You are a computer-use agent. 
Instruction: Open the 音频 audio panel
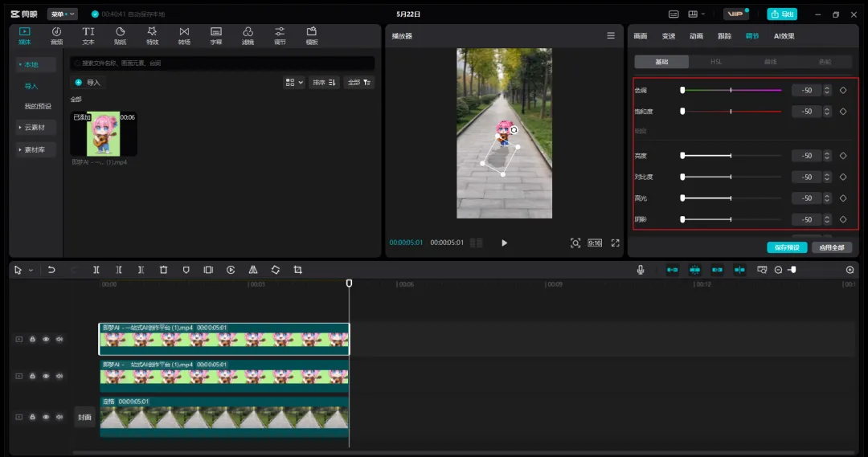56,35
